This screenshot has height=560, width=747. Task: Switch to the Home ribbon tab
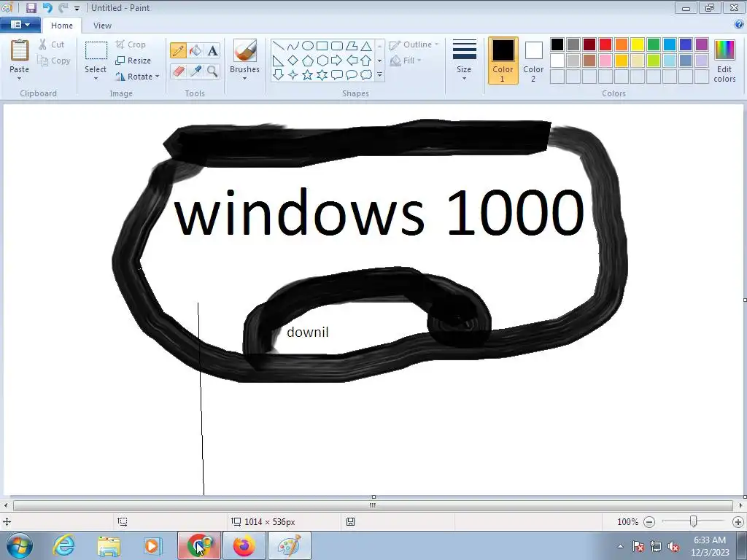pyautogui.click(x=62, y=26)
